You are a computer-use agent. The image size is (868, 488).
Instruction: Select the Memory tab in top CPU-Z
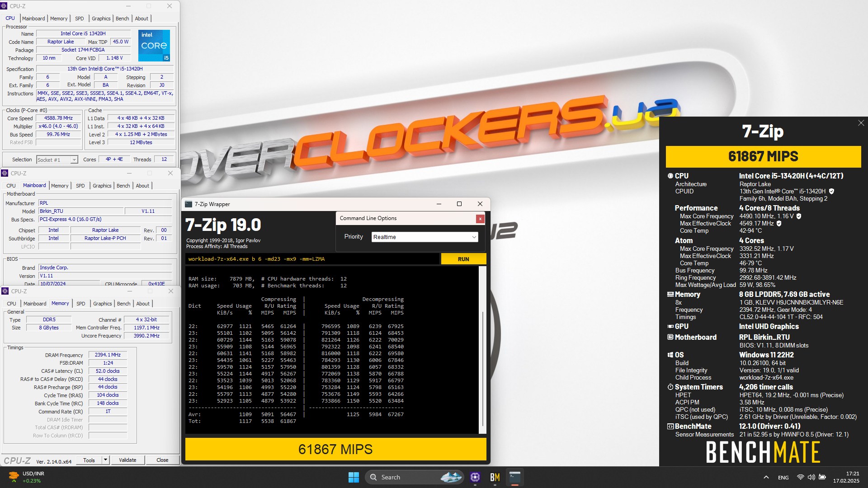tap(59, 19)
